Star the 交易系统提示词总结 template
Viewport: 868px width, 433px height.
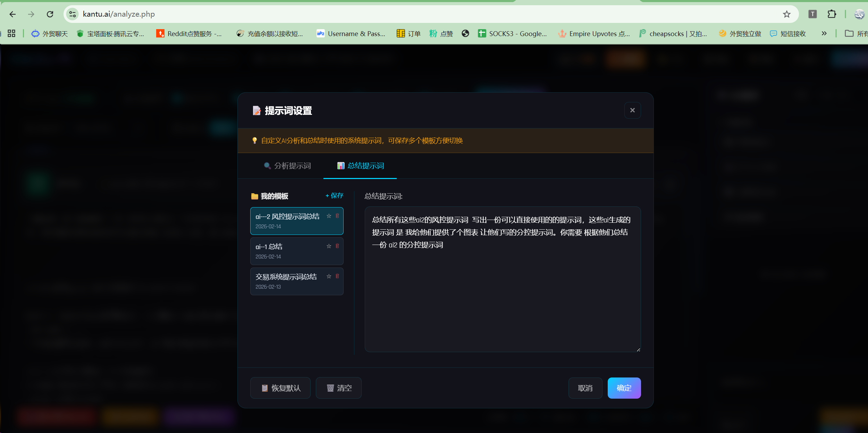[329, 277]
